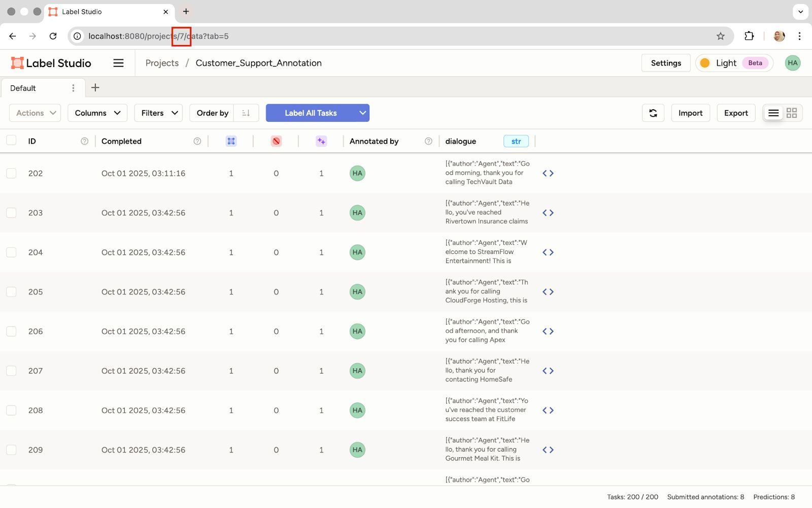Open the hamburger sidebar menu
Screen dimensions: 812x508
118,63
